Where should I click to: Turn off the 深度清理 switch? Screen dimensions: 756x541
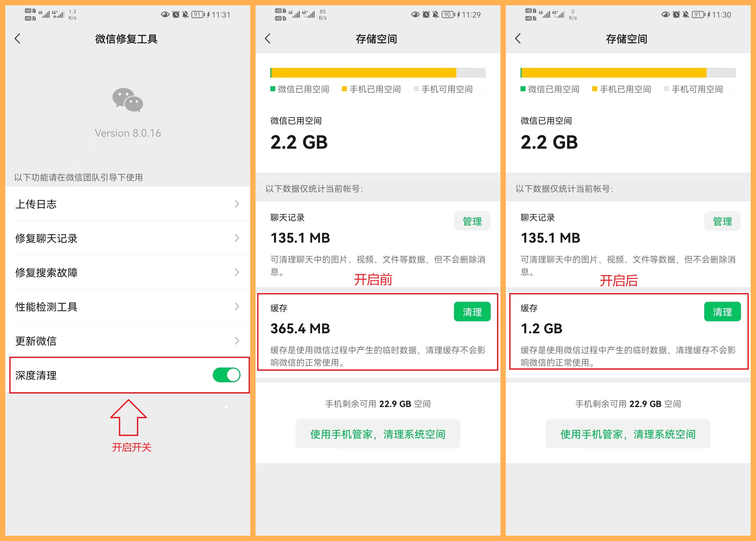coord(227,375)
